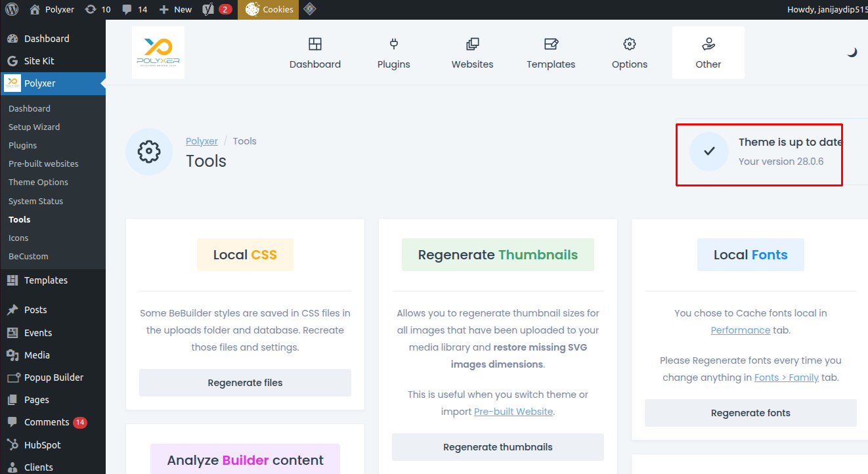Click Local Fonts card title
The height and width of the screenshot is (474, 868).
click(x=750, y=255)
